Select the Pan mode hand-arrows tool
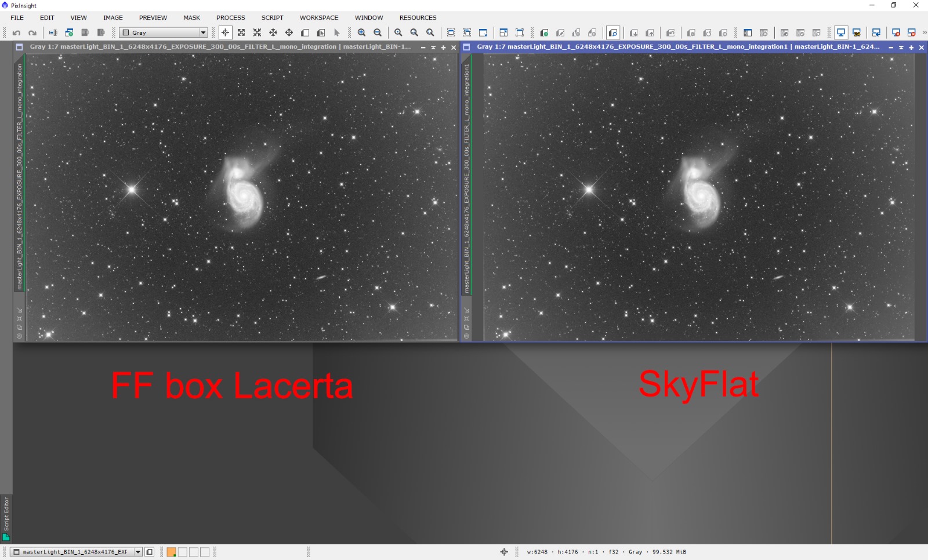The height and width of the screenshot is (560, 928). click(289, 33)
